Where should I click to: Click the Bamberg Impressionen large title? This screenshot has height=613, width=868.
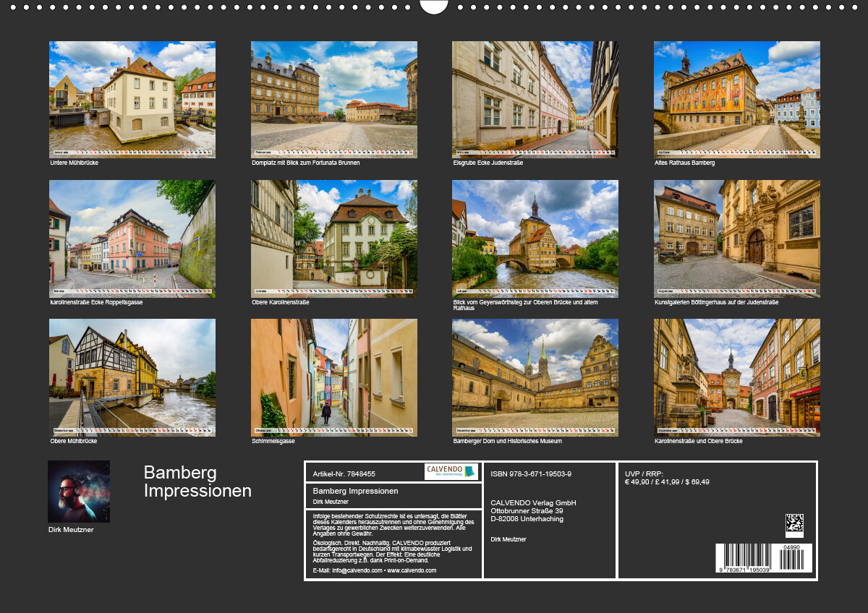point(197,481)
